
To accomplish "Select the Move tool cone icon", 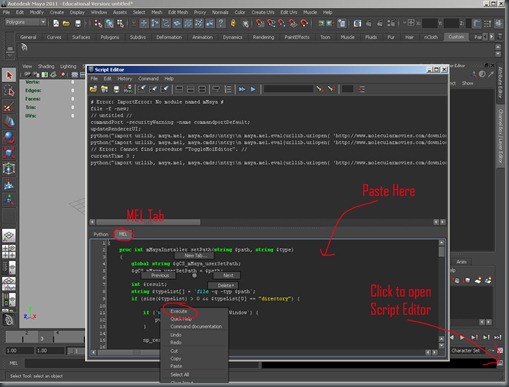I will (9, 122).
